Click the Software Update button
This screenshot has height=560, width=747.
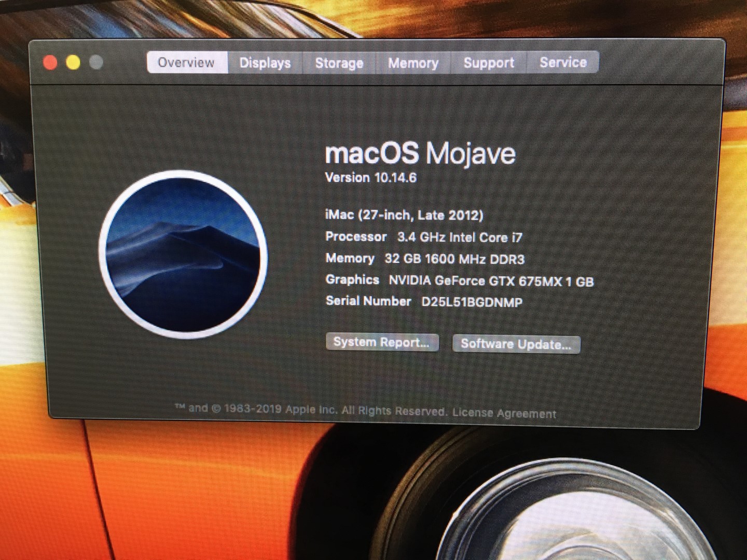point(516,344)
